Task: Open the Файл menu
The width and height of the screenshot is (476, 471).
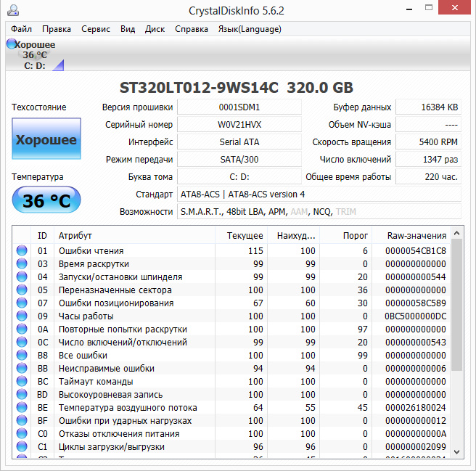Action: 21,29
